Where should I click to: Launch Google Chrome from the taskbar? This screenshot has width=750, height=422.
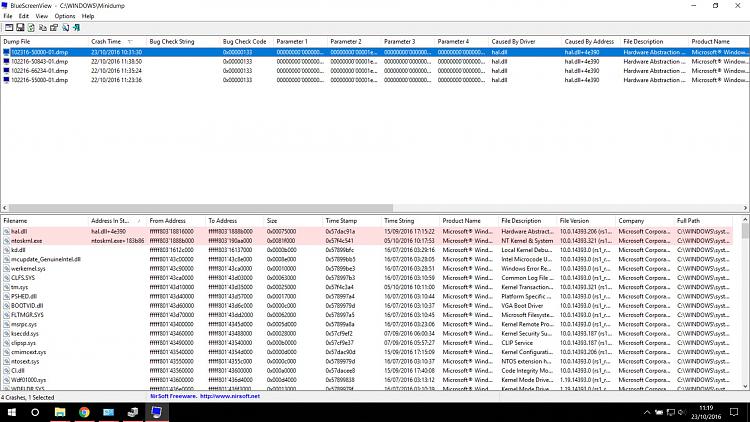pyautogui.click(x=84, y=412)
